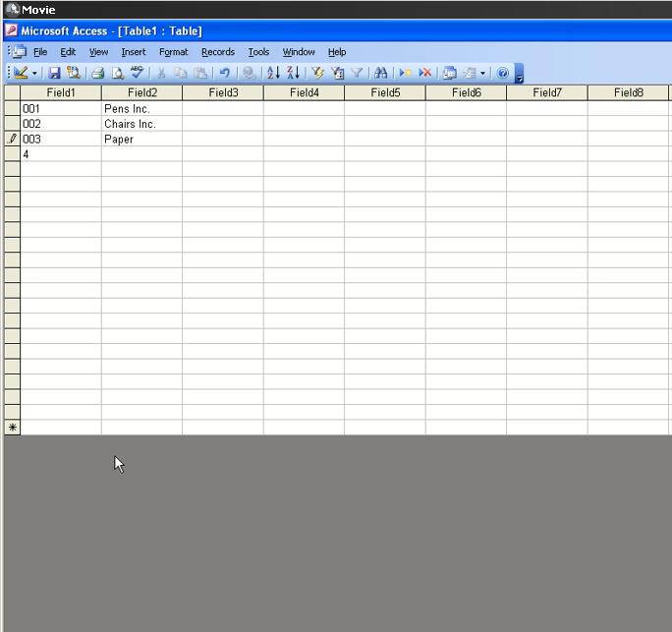
Task: Add a New Record icon
Action: pos(405,73)
